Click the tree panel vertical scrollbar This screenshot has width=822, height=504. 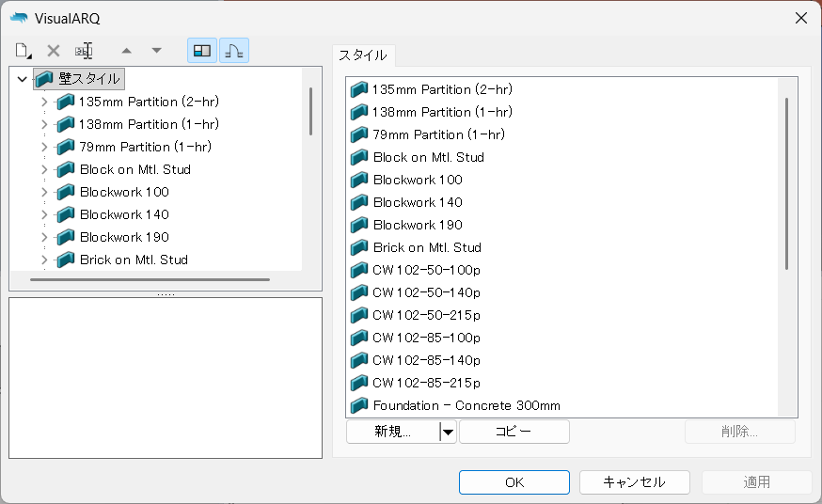click(x=311, y=111)
